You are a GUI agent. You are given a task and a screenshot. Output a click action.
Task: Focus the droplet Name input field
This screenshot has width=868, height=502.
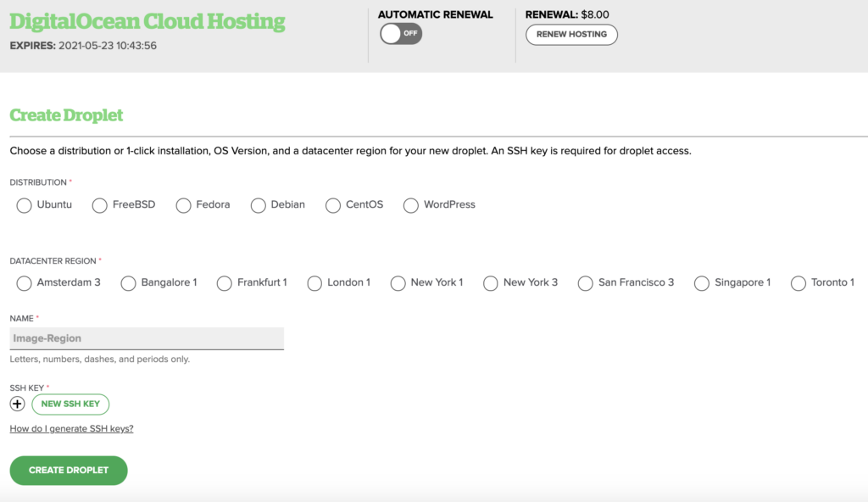click(147, 338)
